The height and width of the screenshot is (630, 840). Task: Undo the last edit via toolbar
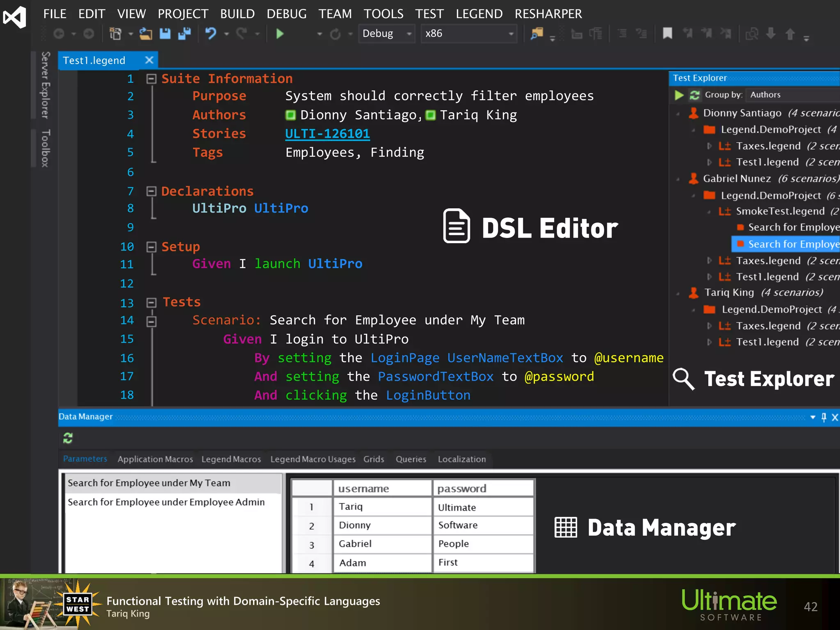pyautogui.click(x=211, y=34)
